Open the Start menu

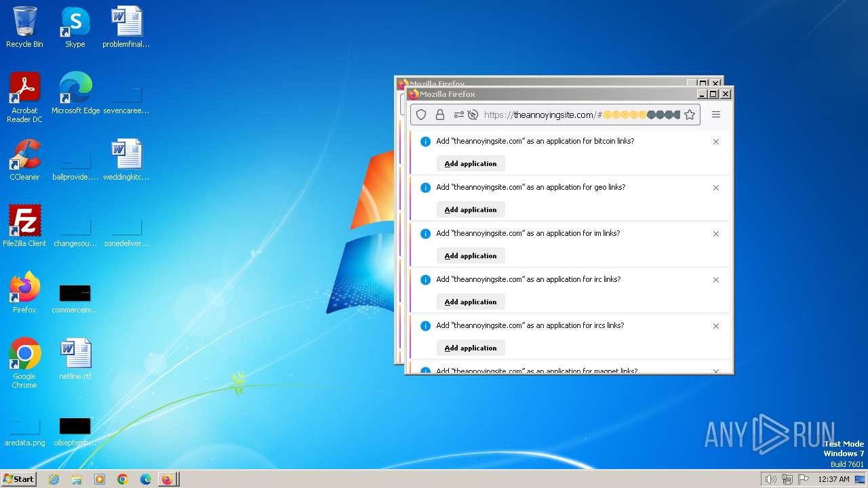(x=19, y=479)
